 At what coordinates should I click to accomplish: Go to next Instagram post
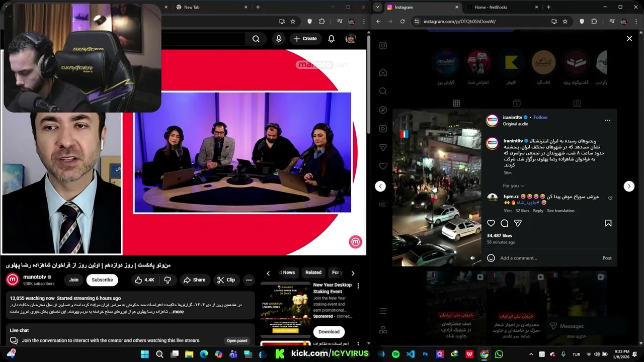(629, 186)
